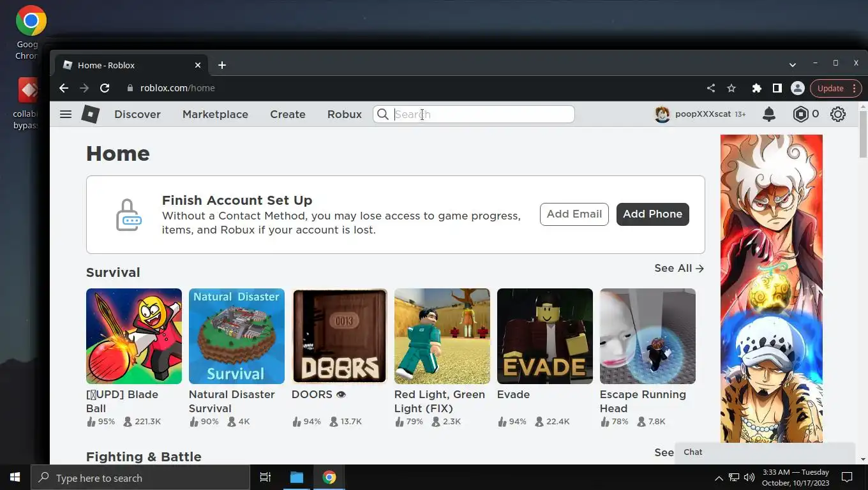This screenshot has height=490, width=868.
Task: Open Task View on the taskbar
Action: [x=266, y=477]
